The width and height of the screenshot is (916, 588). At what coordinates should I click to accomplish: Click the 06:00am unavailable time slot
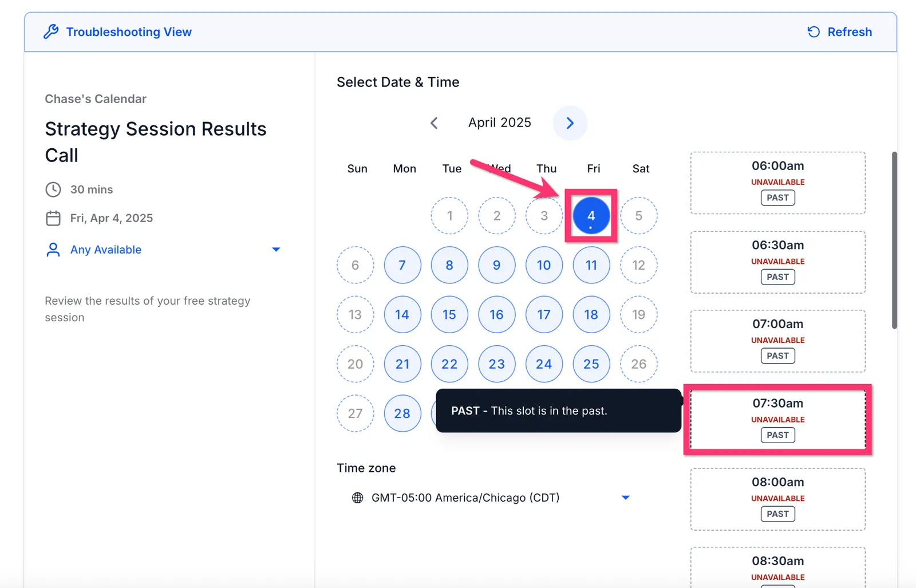click(778, 183)
